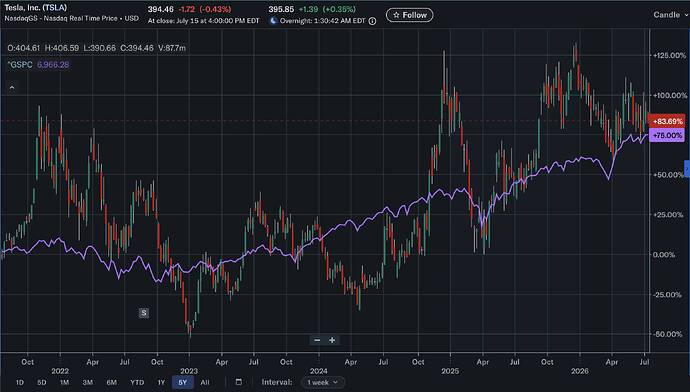Click the Interval: label
This screenshot has height=392, width=690.
(x=277, y=382)
